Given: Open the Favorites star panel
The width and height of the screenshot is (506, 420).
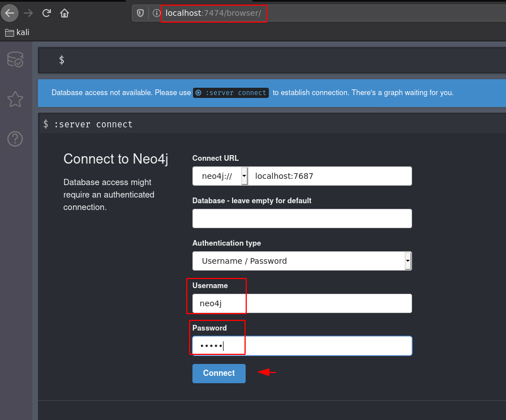Looking at the screenshot, I should pos(15,99).
